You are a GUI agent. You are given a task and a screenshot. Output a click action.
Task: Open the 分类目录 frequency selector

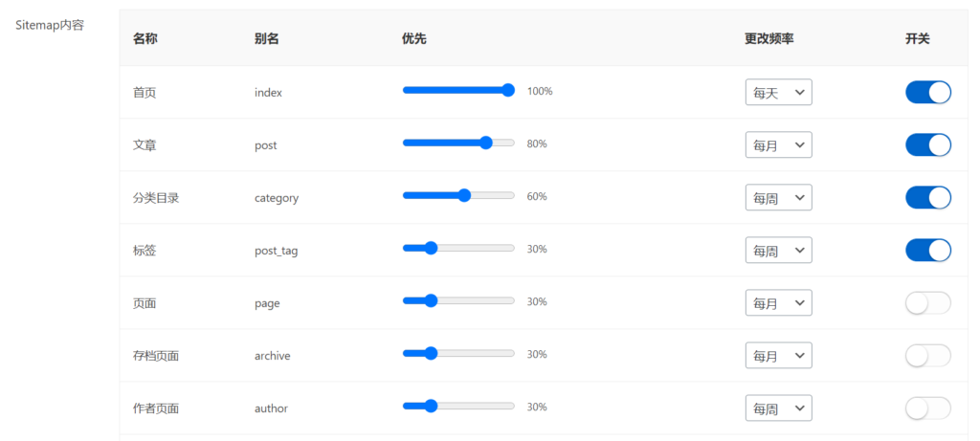(778, 198)
